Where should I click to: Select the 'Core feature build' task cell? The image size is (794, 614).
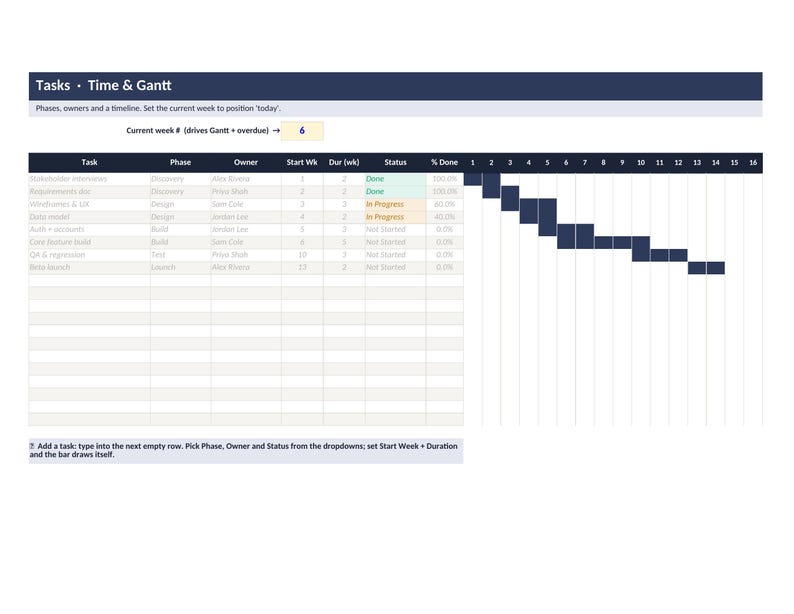(x=89, y=242)
